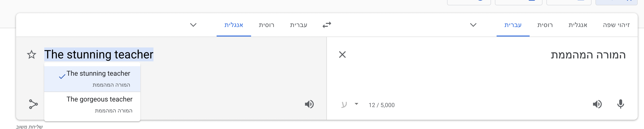Listen to the Hebrew source text audio

(x=597, y=104)
